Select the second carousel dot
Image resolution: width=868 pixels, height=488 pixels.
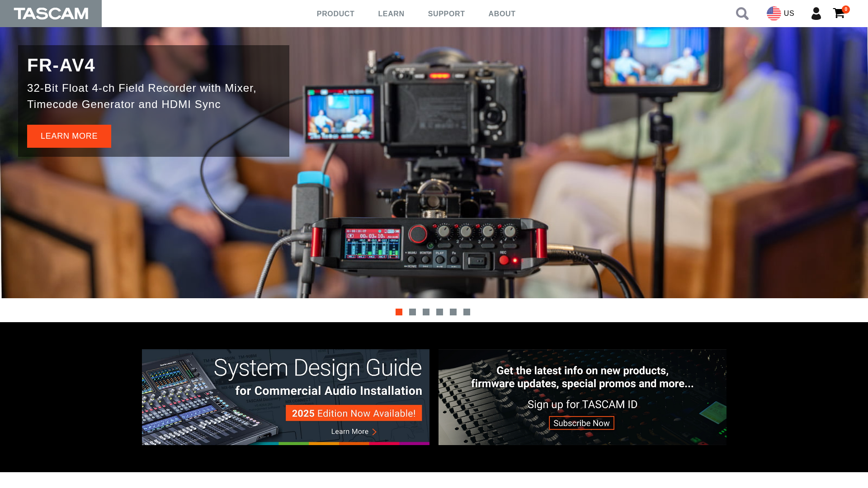pos(412,312)
